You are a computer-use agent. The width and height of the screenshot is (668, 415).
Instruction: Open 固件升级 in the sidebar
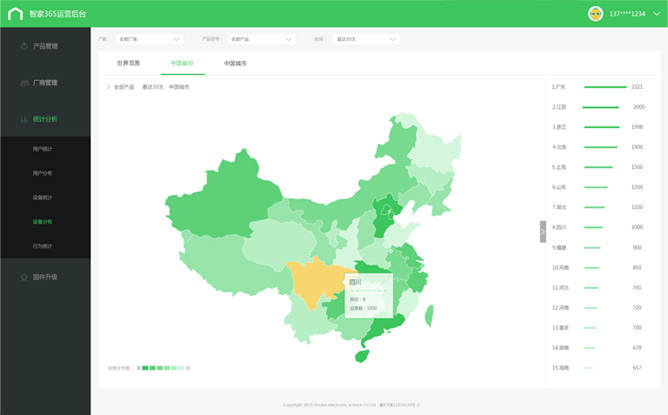click(x=45, y=277)
